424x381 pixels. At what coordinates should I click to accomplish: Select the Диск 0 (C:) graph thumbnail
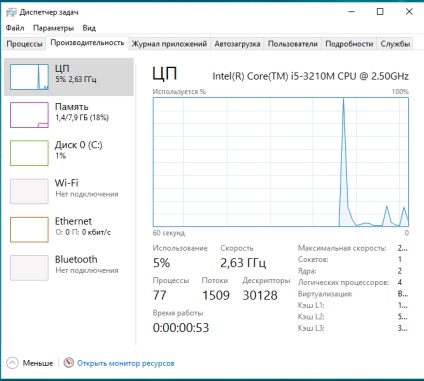29,153
